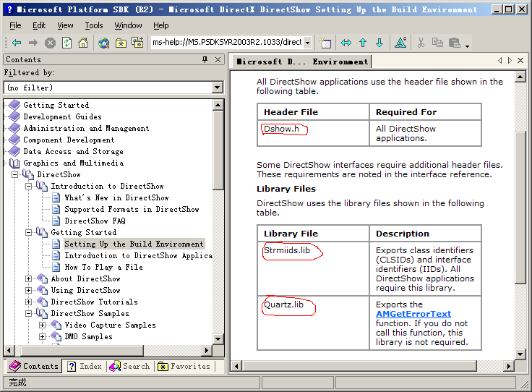Open the Tools menu
The width and height of the screenshot is (532, 392).
tap(94, 25)
